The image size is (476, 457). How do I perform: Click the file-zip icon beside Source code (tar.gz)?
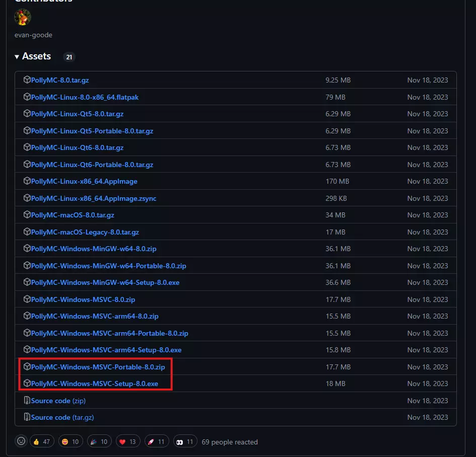27,417
